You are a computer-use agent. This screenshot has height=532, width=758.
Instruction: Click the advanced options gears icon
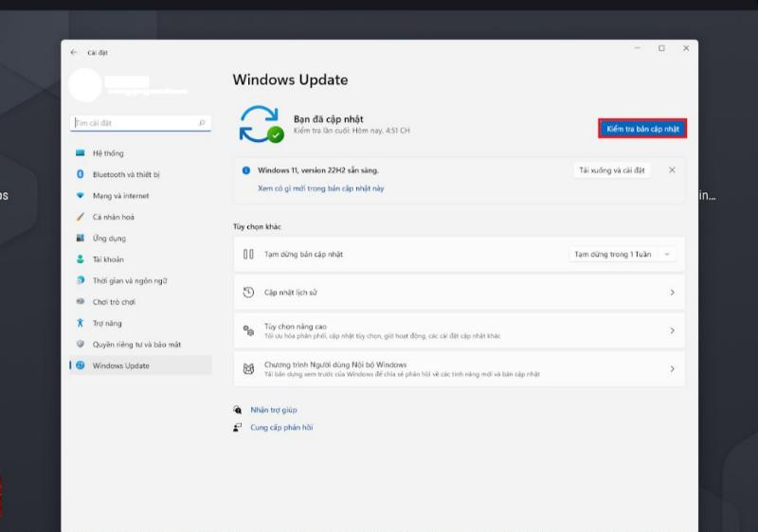tap(248, 330)
